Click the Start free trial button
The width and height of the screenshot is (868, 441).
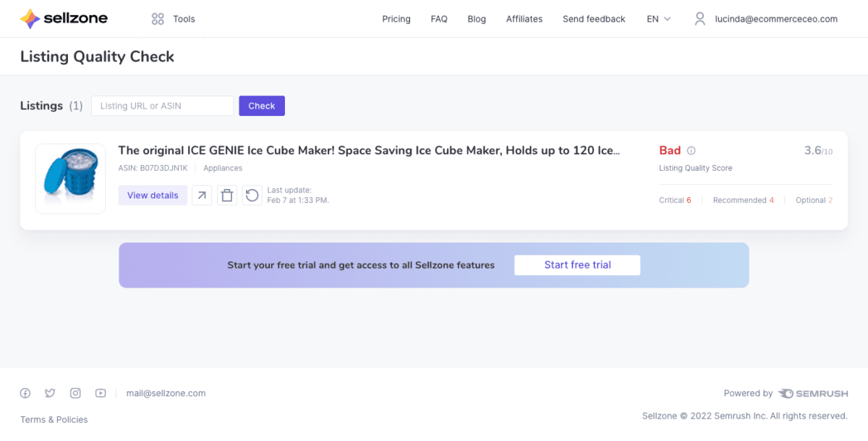click(x=577, y=265)
